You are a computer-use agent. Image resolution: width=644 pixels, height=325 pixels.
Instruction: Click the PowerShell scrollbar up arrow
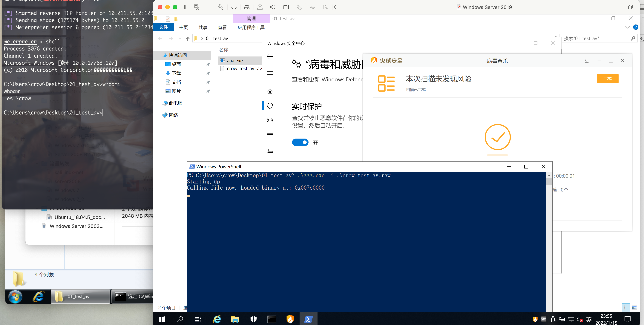549,176
